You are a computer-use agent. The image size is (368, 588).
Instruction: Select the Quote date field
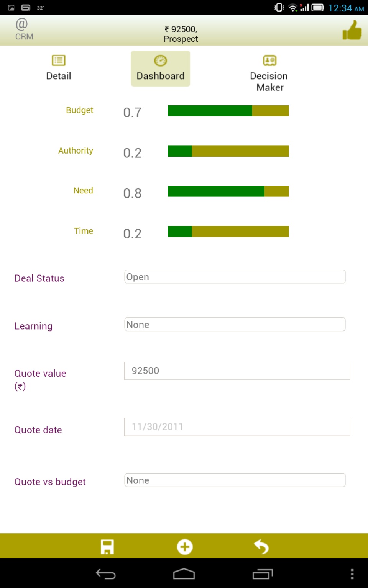(x=237, y=427)
